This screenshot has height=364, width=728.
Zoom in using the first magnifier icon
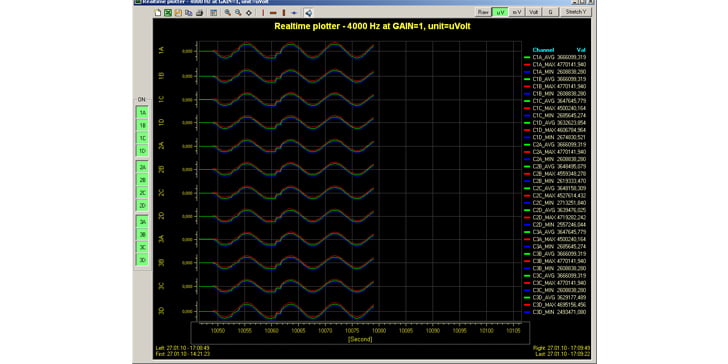click(x=228, y=13)
